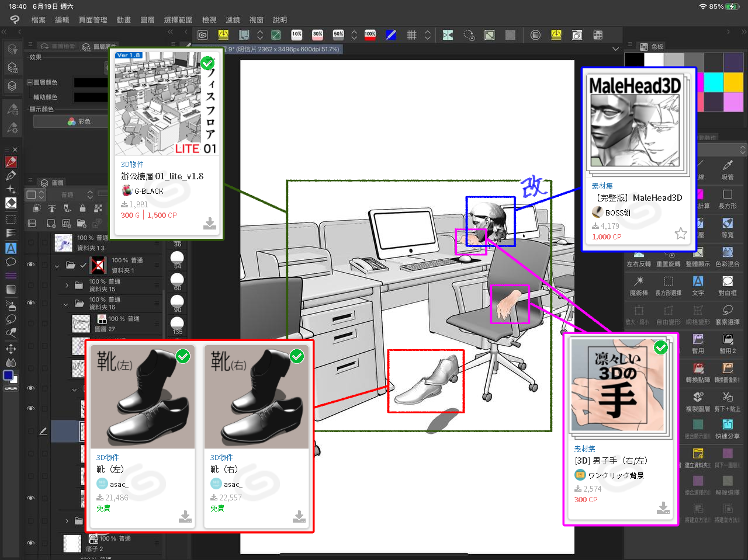This screenshot has height=560, width=748.
Task: Collapse the left panel double-arrow
Action: 4,32
